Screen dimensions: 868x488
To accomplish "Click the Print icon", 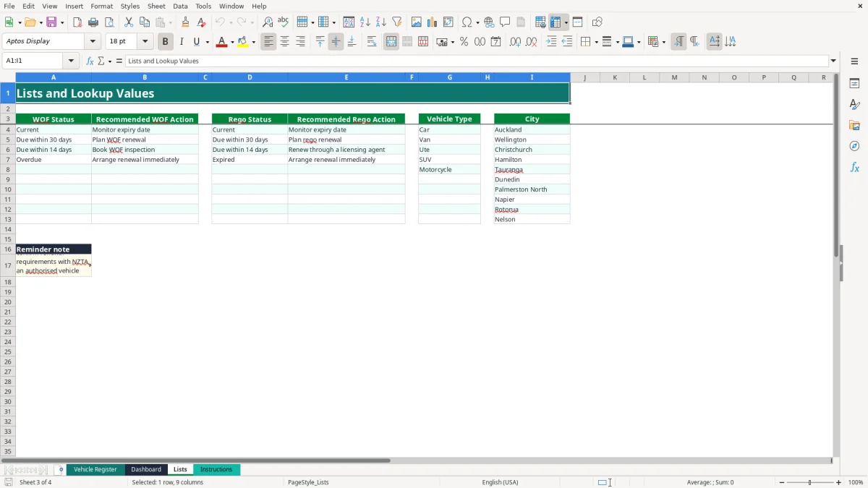I will [x=93, y=22].
